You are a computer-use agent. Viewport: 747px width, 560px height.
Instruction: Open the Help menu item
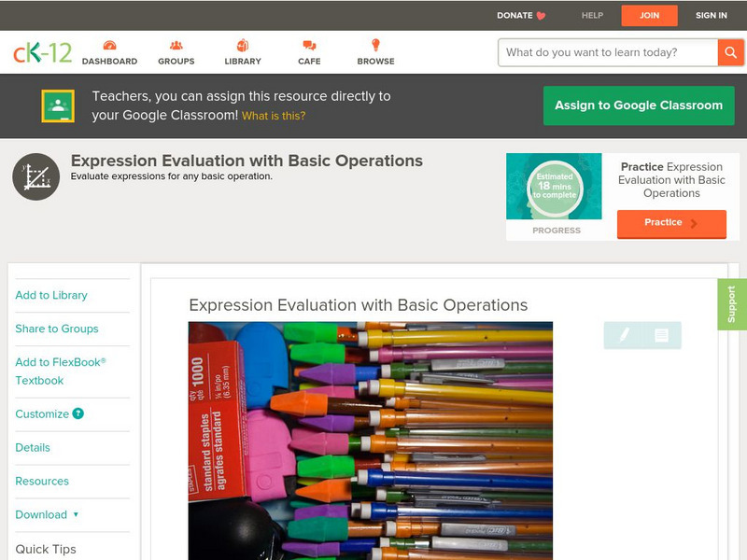point(592,15)
